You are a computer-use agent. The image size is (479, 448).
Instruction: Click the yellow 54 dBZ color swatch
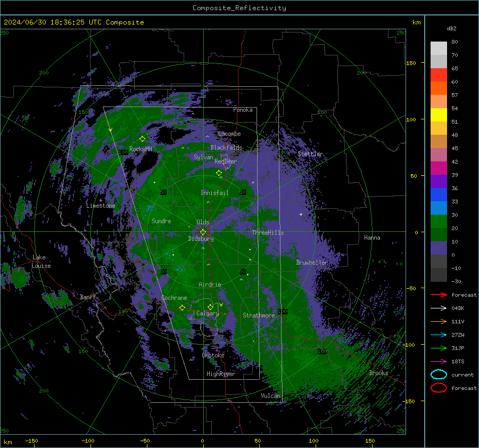click(439, 115)
